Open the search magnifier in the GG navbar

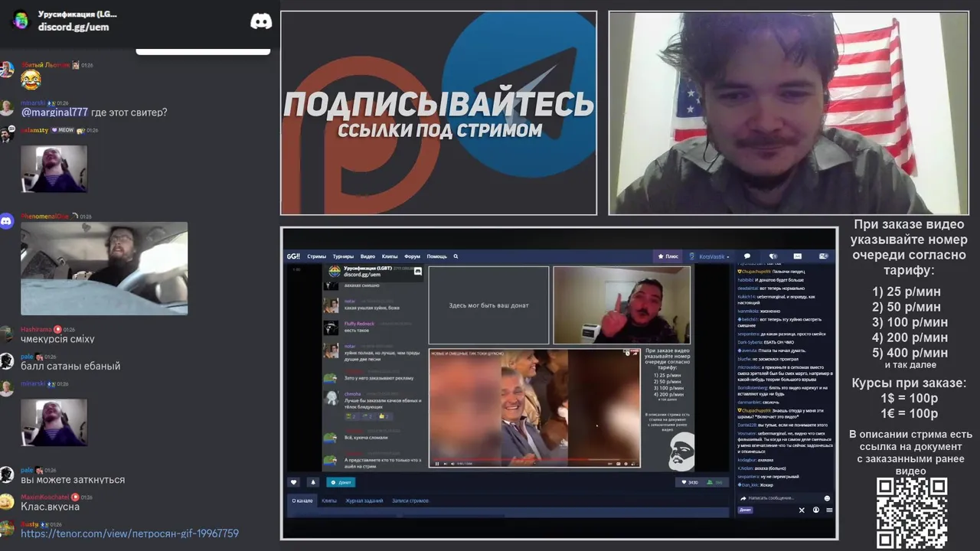pos(456,256)
